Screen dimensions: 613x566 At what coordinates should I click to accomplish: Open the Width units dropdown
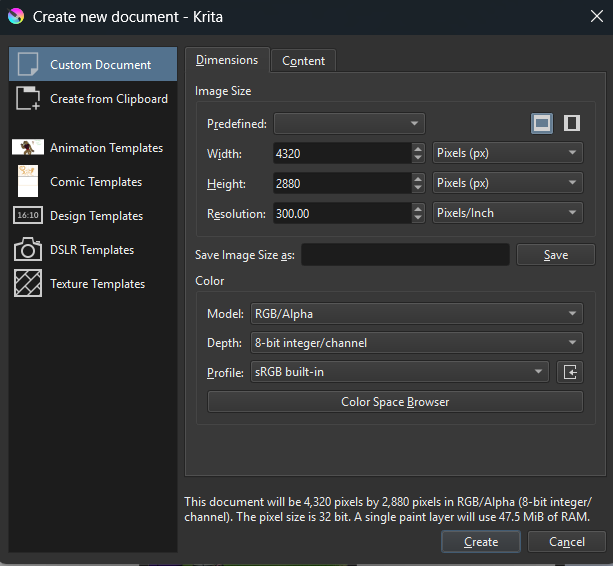click(507, 154)
